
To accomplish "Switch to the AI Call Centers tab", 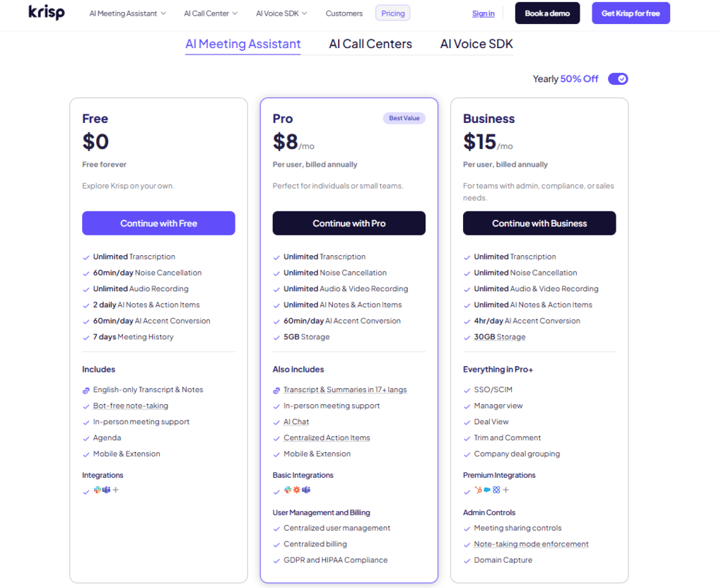I will (370, 44).
